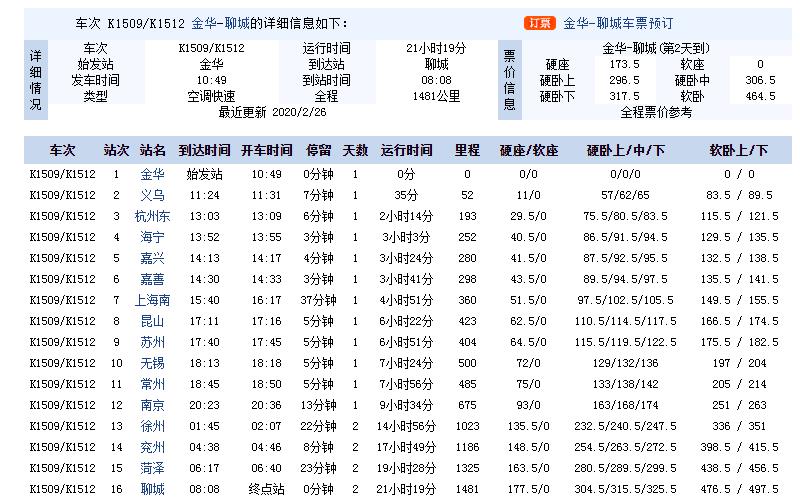Viewport: 800px width, 499px height.
Task: Click the orange 订票 booking icon
Action: pos(540,22)
